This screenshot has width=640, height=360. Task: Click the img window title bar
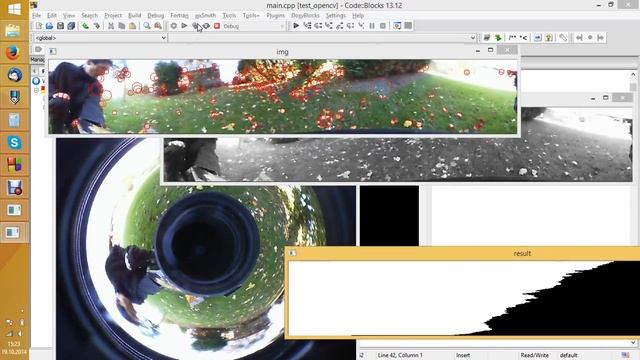[282, 51]
